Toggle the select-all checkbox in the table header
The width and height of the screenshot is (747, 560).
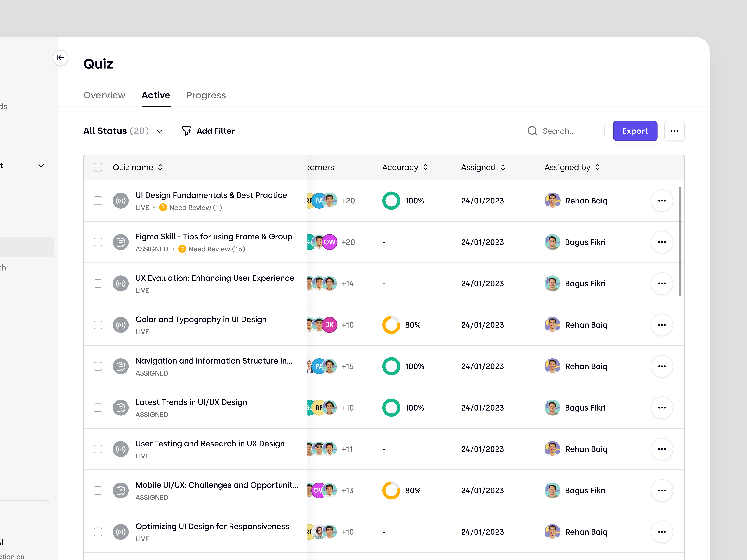point(98,167)
